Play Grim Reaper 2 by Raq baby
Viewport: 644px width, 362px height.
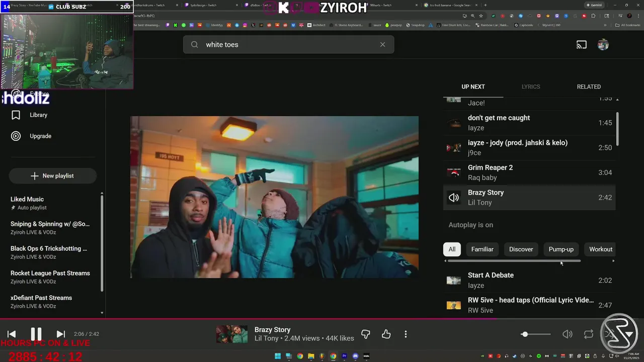[x=529, y=172]
